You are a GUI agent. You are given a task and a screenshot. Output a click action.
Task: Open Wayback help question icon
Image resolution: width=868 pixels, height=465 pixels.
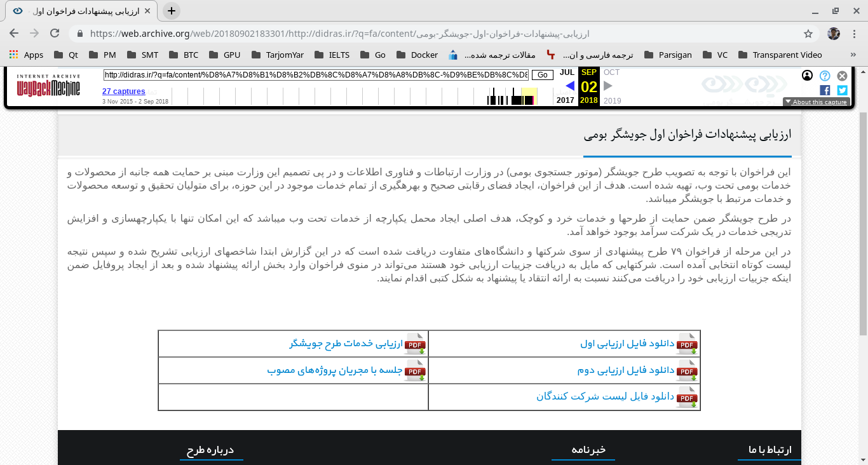point(825,76)
